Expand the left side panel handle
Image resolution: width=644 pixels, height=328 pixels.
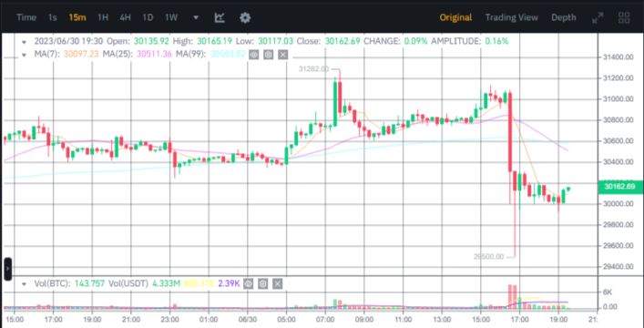point(7,269)
